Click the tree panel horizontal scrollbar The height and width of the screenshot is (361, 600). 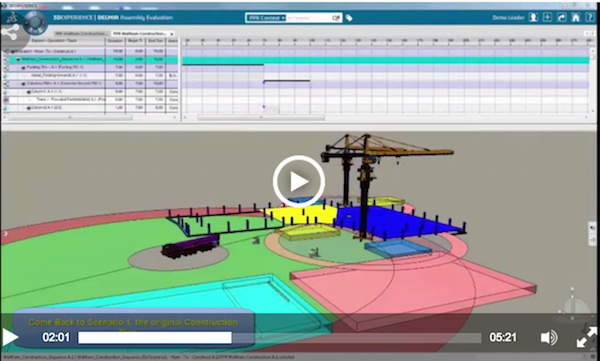click(70, 118)
